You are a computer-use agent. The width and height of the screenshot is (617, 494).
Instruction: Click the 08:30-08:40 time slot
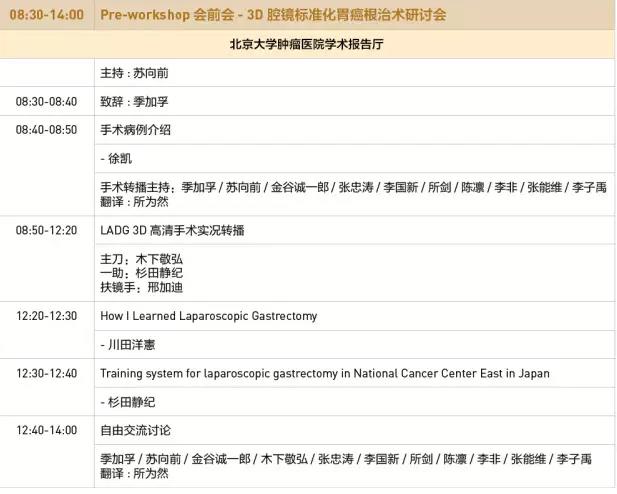46,102
